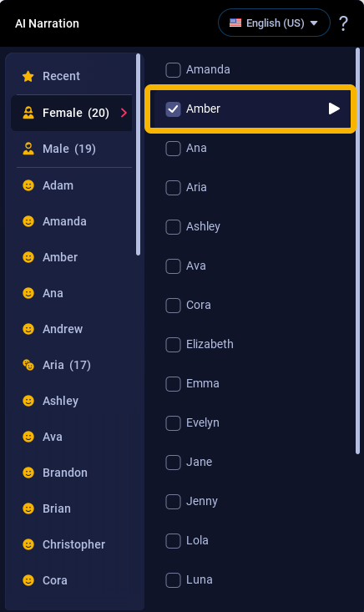
Task: Select the Female category person icon
Action: pos(28,113)
